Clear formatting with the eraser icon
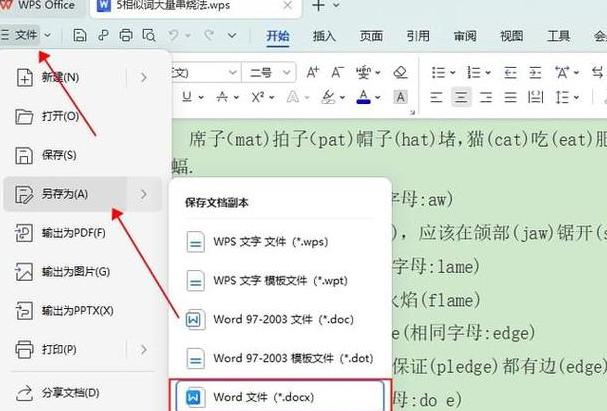Viewport: 607px width, 411px height. (x=400, y=72)
